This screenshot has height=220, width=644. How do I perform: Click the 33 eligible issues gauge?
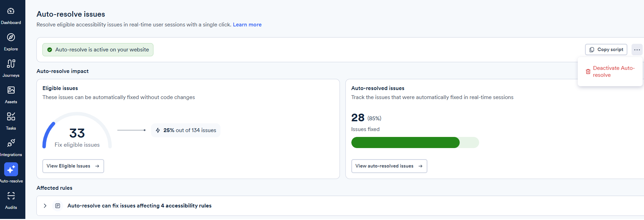tap(77, 131)
